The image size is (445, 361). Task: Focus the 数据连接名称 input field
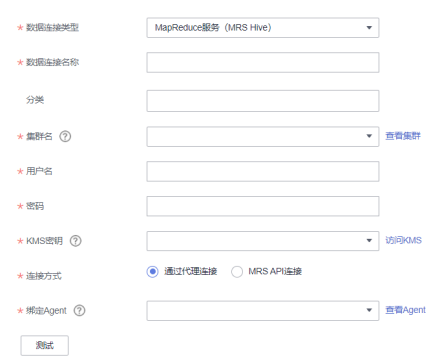click(263, 62)
